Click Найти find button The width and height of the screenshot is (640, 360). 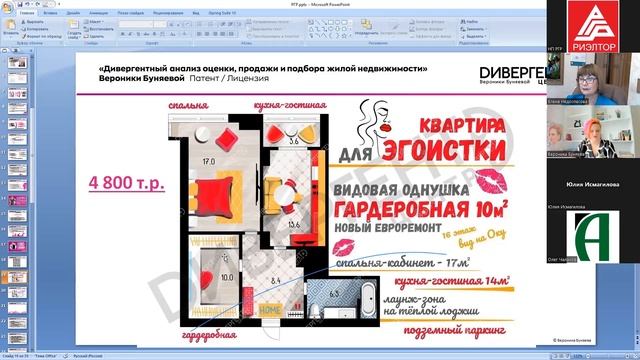pos(469,22)
